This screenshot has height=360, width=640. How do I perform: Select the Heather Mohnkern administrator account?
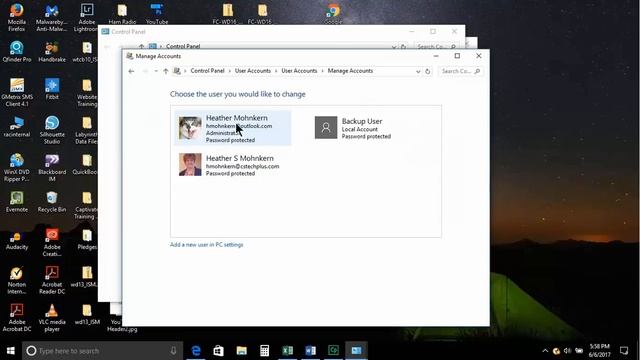click(x=233, y=128)
